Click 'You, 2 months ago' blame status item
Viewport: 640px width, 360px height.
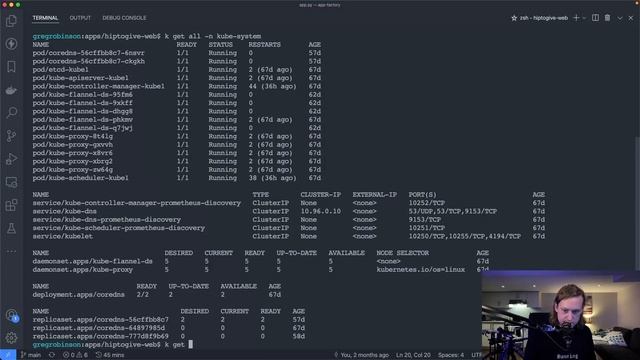[362, 355]
